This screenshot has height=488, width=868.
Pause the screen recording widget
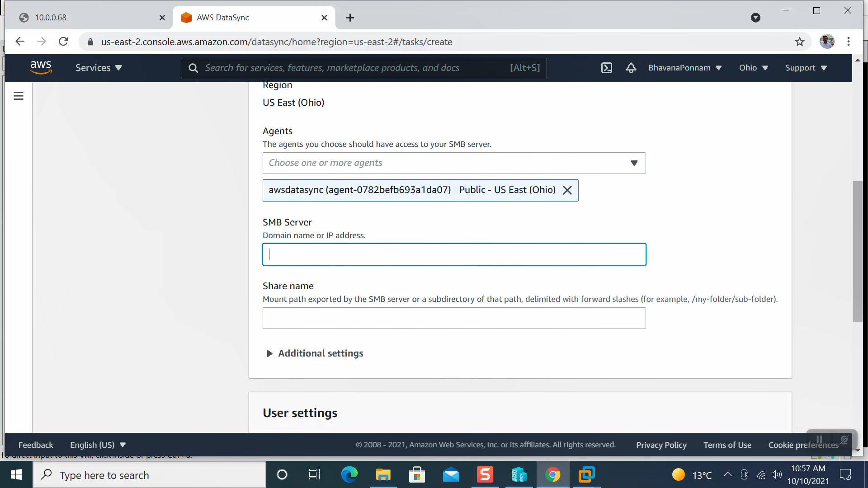819,439
